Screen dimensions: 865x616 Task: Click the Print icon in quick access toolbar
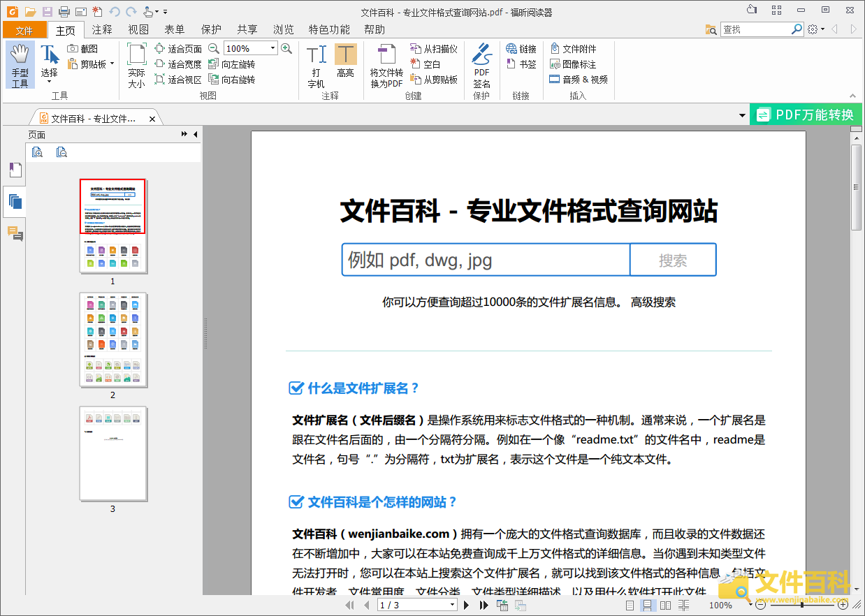coord(64,11)
